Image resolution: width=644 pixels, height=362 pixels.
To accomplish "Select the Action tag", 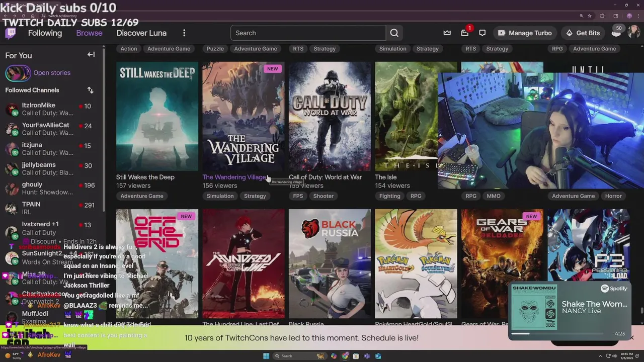I will coord(129,49).
